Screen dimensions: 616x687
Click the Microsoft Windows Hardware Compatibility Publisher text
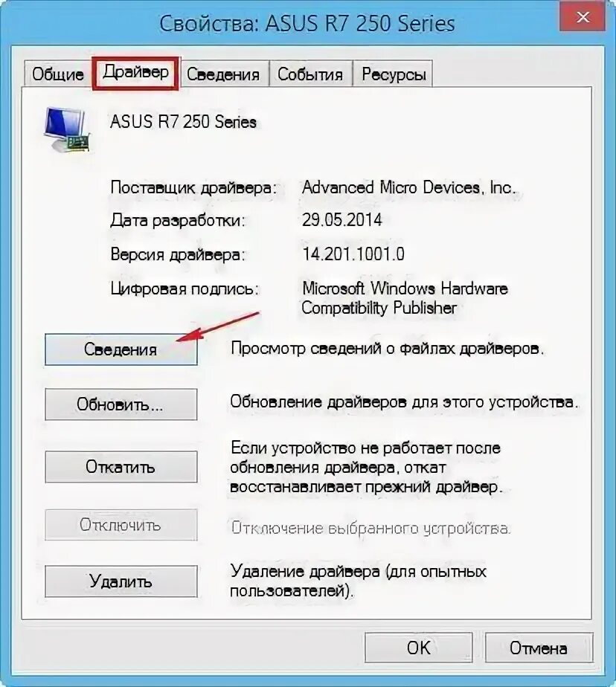click(x=405, y=298)
